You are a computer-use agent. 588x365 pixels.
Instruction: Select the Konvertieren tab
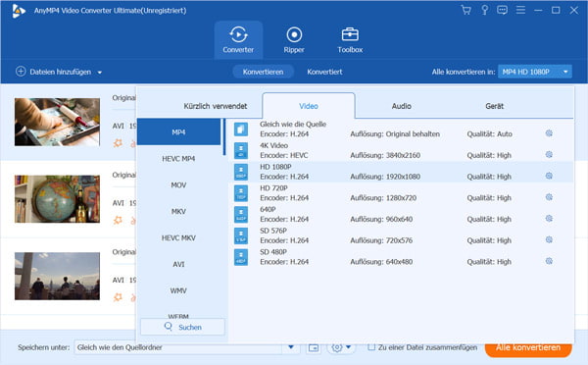(x=263, y=72)
